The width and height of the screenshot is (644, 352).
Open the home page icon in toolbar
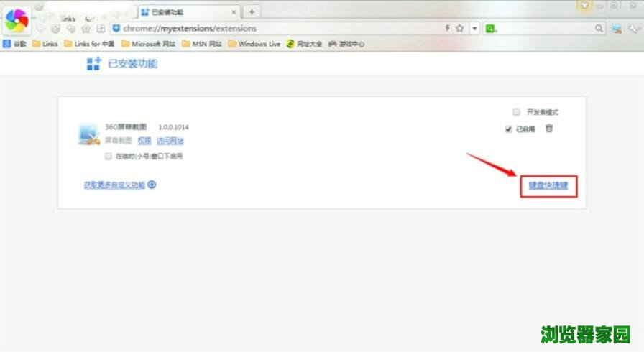(86, 29)
